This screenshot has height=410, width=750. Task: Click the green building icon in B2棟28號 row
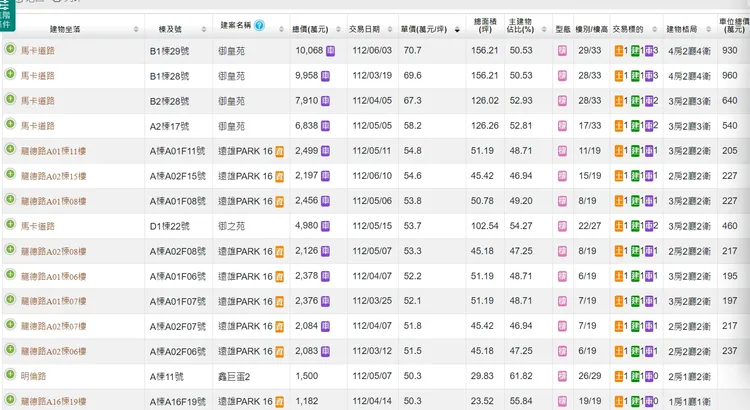point(635,101)
